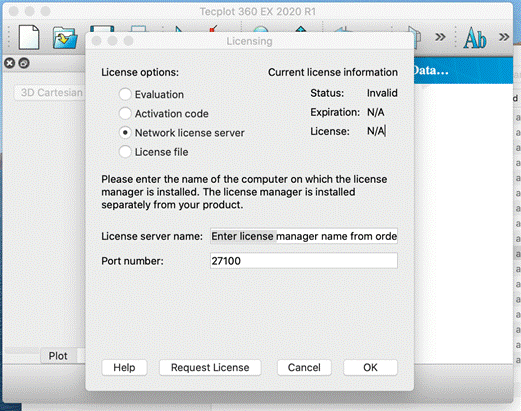521x411 pixels.
Task: Confirm licensing with OK
Action: coord(370,367)
